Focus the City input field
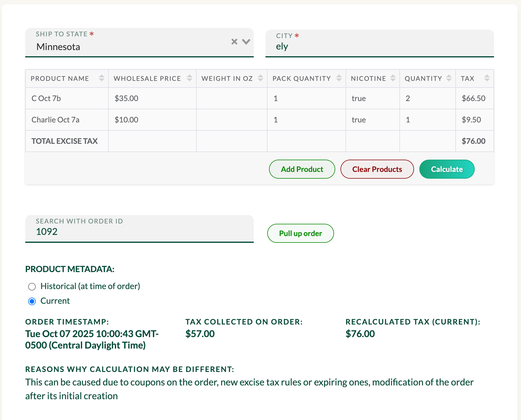This screenshot has width=521, height=420. pos(379,46)
